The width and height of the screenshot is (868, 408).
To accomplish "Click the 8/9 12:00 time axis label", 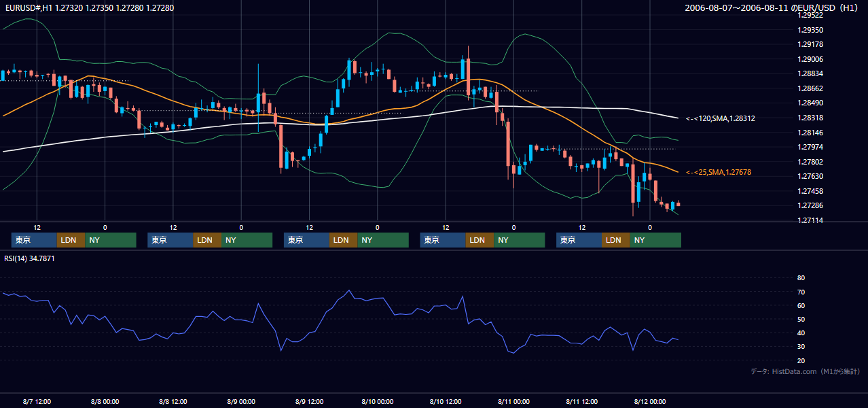I will pos(309,402).
